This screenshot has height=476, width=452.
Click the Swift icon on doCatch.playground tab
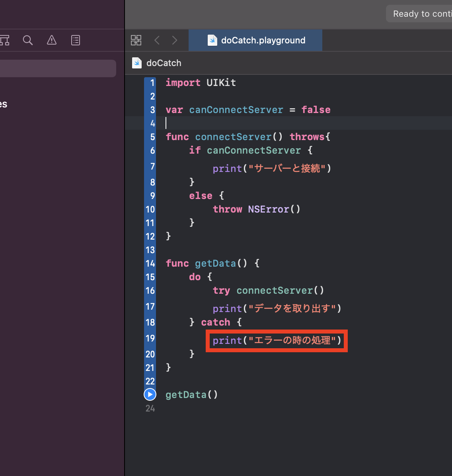[x=212, y=40]
